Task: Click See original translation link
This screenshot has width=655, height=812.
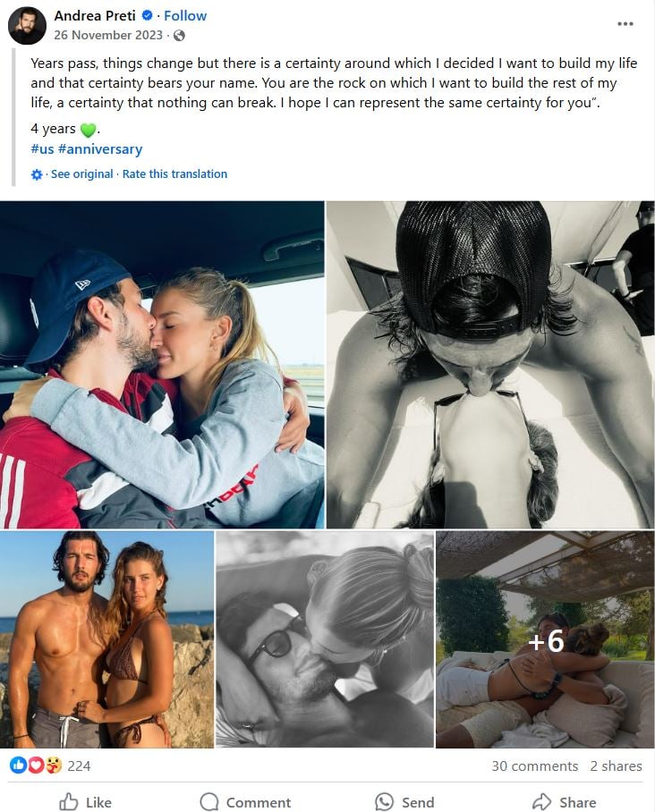Action: pyautogui.click(x=82, y=174)
